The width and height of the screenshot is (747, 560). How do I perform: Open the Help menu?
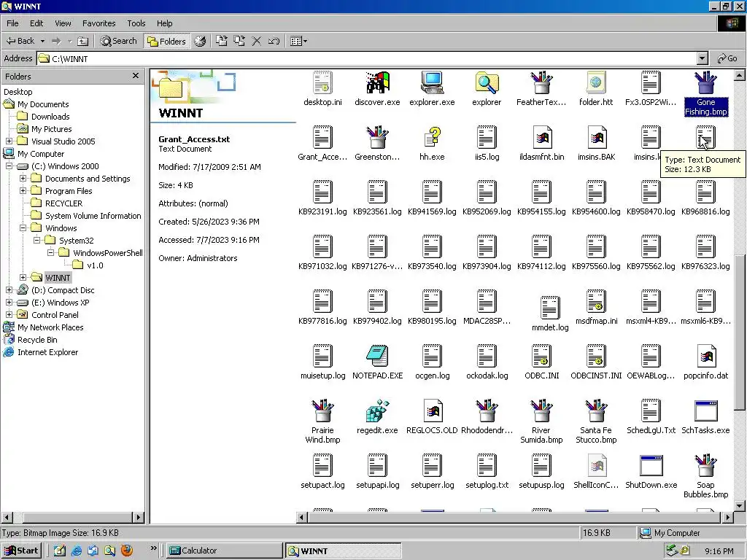pos(164,23)
